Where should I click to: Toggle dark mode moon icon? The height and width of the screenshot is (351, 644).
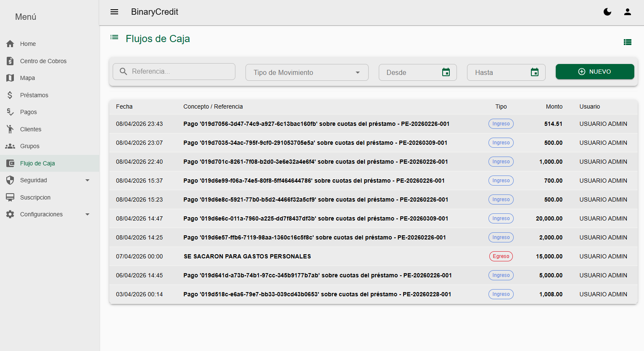pos(607,12)
